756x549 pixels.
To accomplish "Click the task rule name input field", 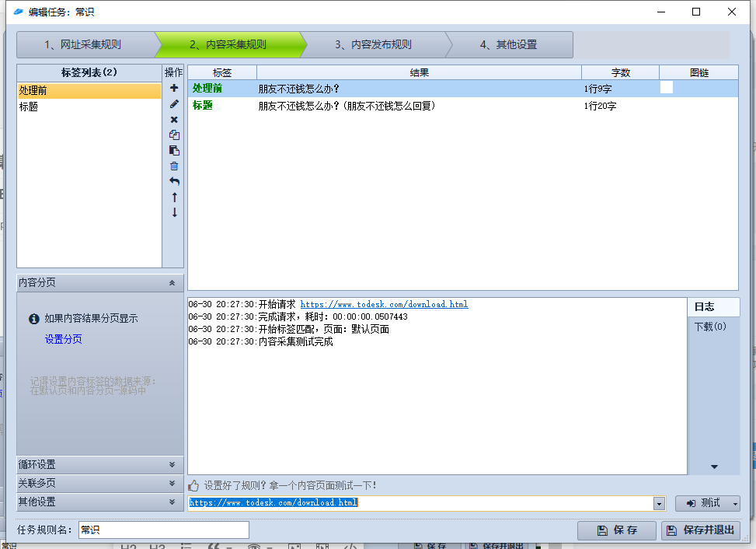I will tap(163, 530).
